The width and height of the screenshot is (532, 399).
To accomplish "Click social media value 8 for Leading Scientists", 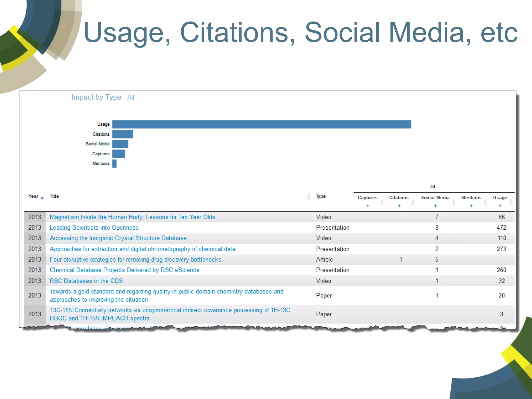I will pyautogui.click(x=437, y=228).
